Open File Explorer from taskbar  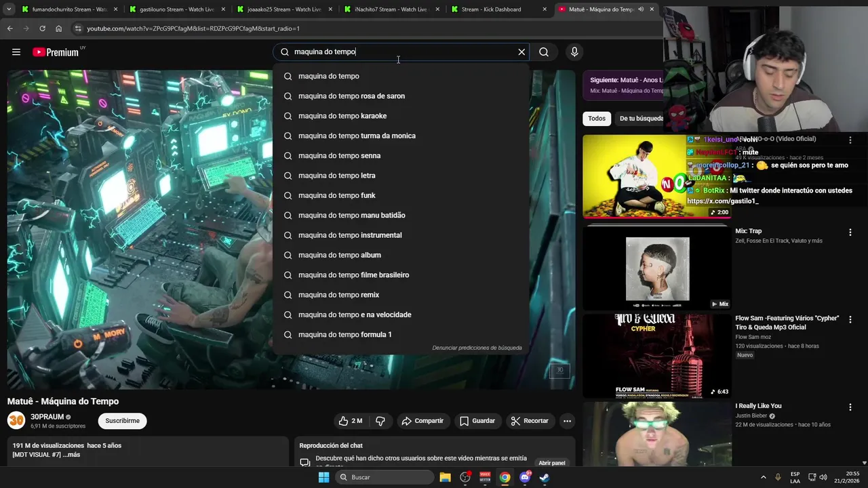445,477
